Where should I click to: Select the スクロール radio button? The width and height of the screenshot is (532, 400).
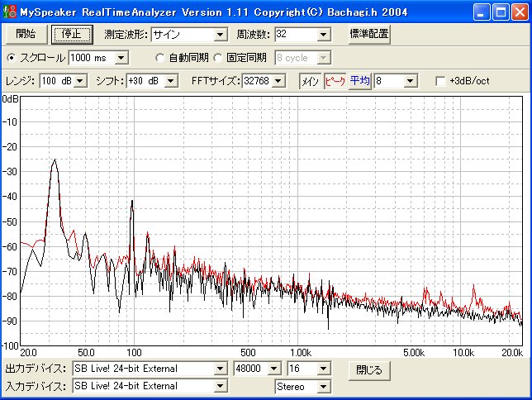pyautogui.click(x=12, y=58)
